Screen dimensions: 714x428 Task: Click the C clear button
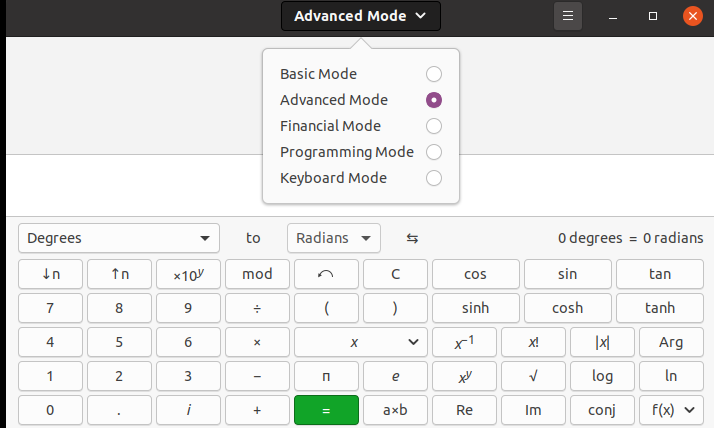click(x=395, y=274)
